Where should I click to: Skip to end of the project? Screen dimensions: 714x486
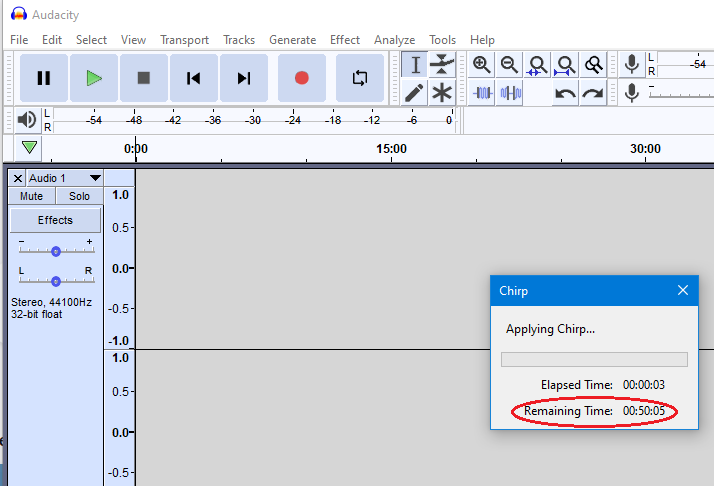[x=244, y=78]
